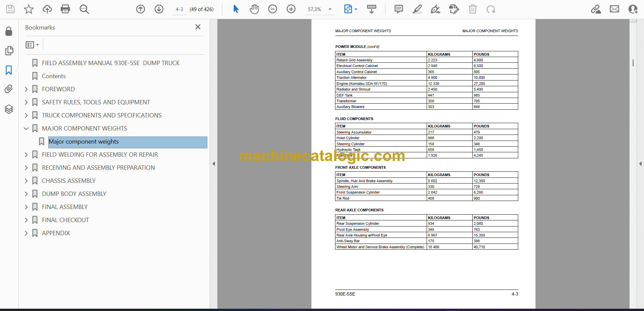The height and width of the screenshot is (311, 644).
Task: Expand SAFETY RULES, TOOLS AND EQUIPMENT bookmark
Action: [x=26, y=102]
